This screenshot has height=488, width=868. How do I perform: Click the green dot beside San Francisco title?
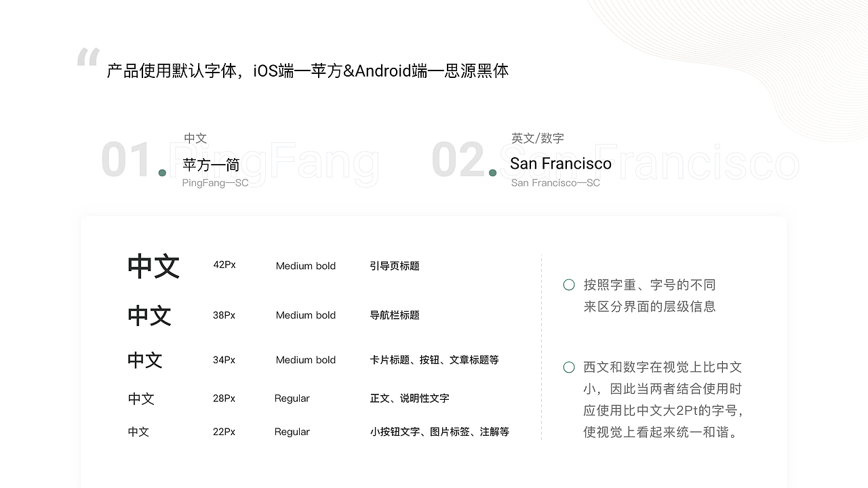pos(492,173)
